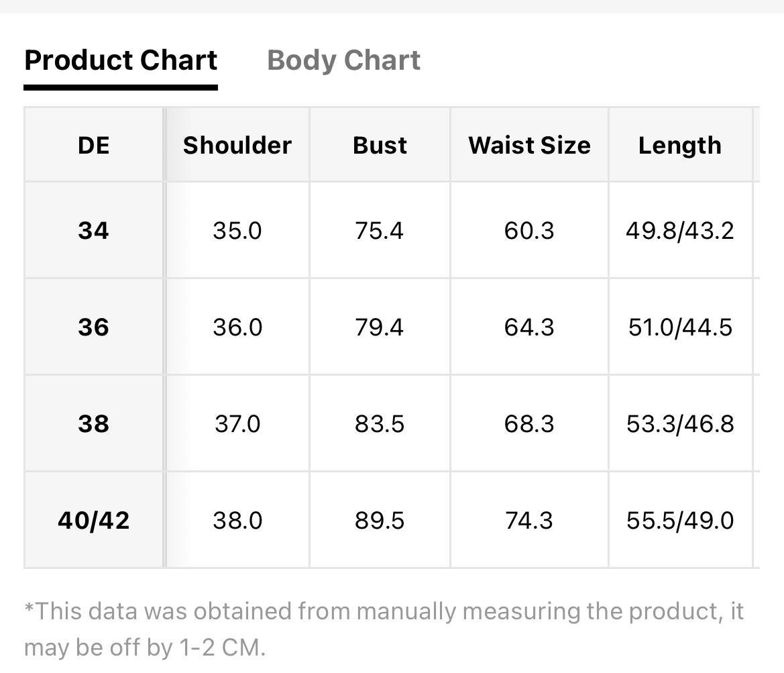Click the Length column header
This screenshot has width=784, height=673.
[x=680, y=145]
